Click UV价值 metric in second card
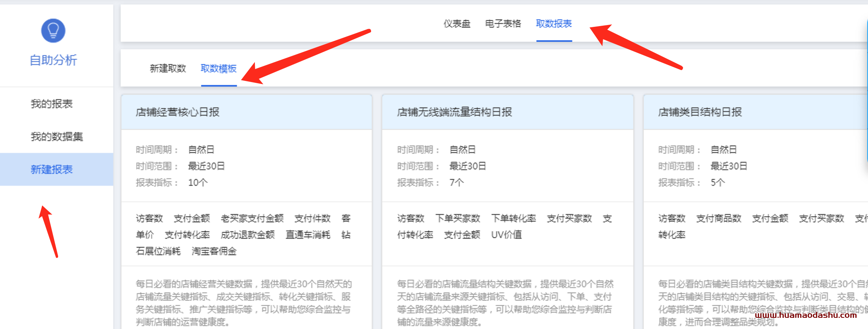 click(x=506, y=235)
